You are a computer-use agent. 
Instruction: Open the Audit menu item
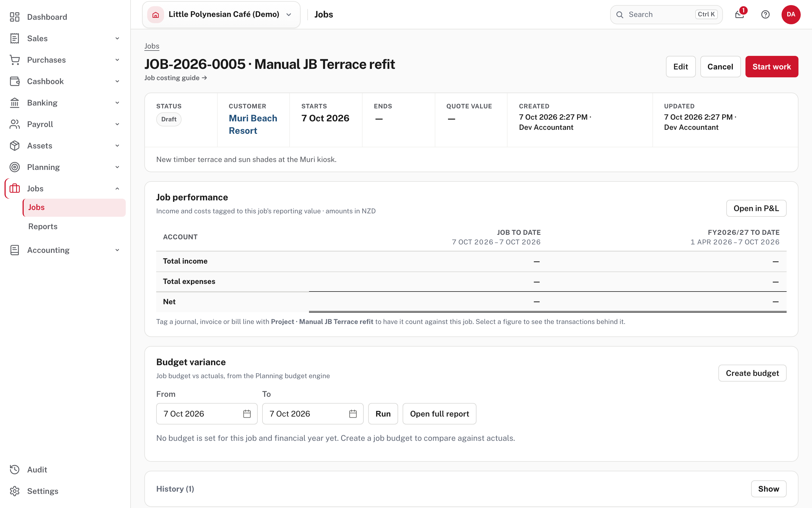coord(65,469)
